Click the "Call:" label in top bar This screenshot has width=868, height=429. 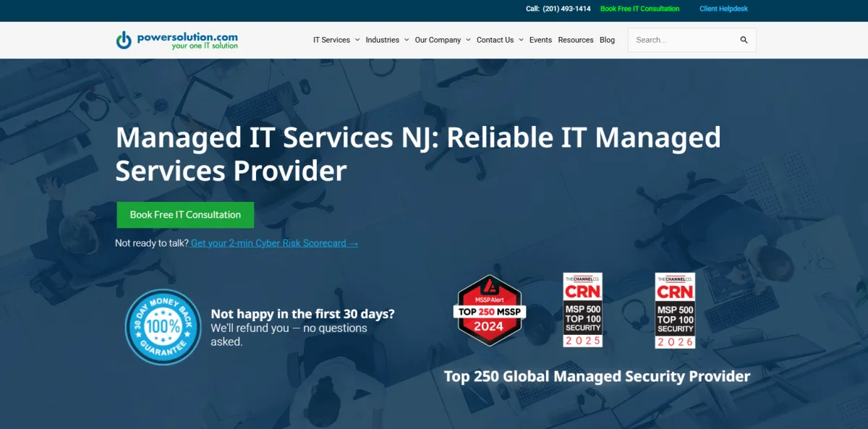532,9
